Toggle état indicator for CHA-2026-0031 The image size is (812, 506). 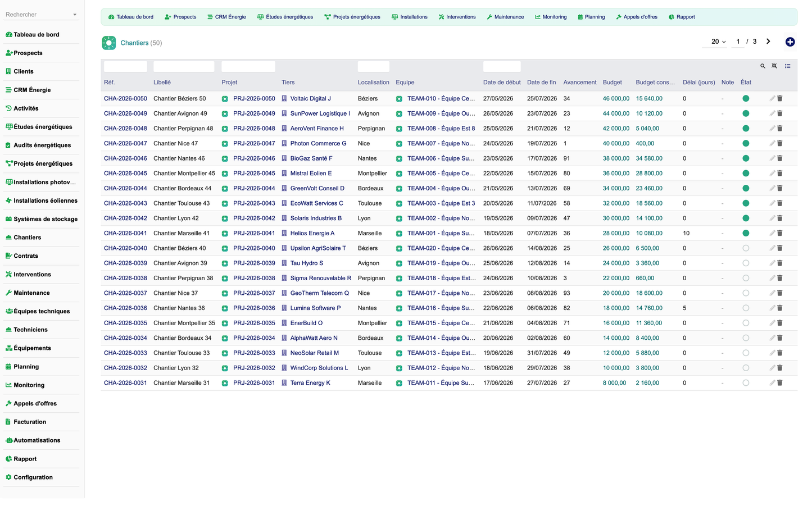pos(746,383)
